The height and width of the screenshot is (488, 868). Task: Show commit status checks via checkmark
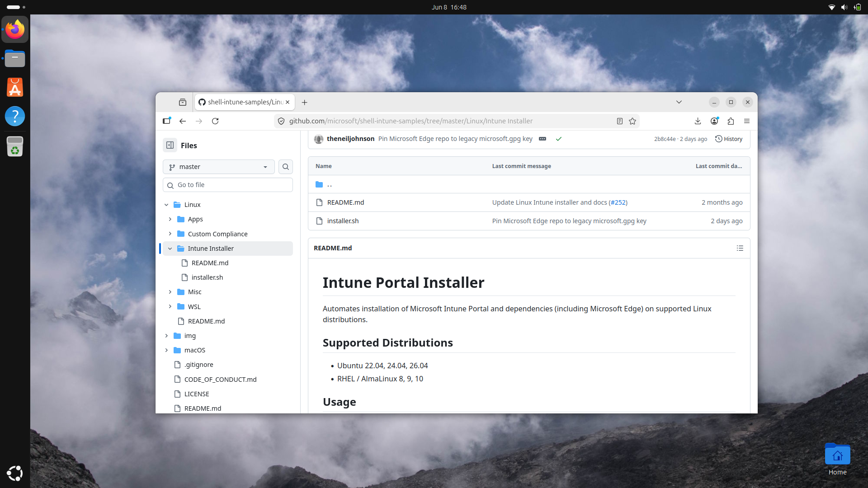coord(559,139)
